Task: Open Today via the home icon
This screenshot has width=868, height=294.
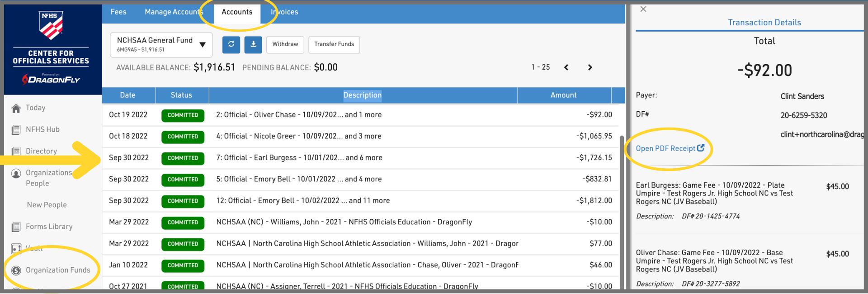Action: tap(16, 108)
